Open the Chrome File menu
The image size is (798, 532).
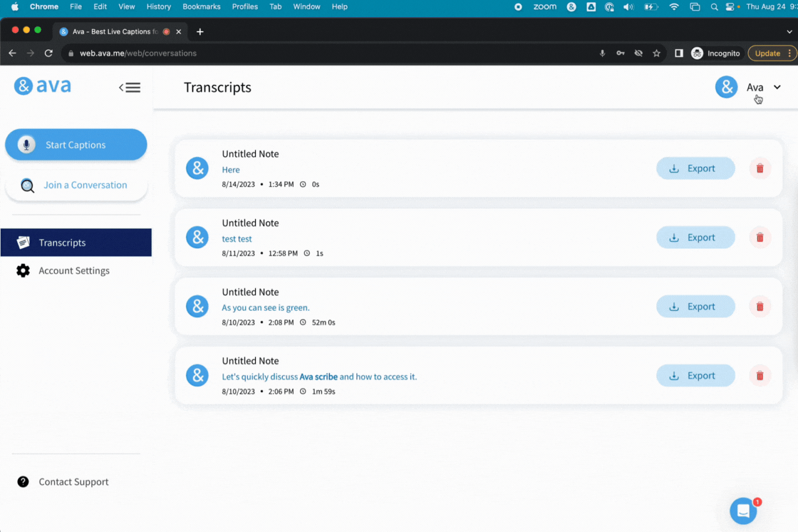tap(76, 7)
